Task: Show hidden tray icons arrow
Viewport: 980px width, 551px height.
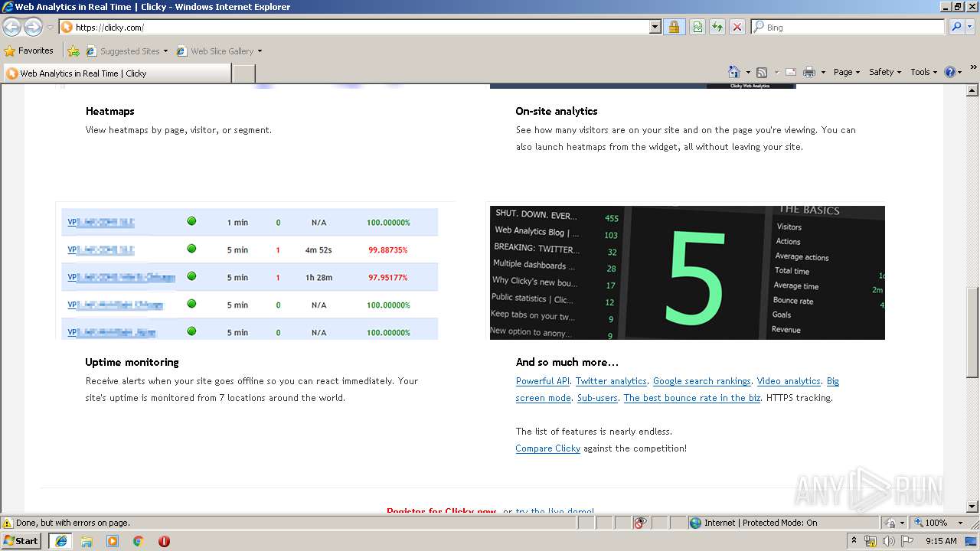Action: click(854, 541)
